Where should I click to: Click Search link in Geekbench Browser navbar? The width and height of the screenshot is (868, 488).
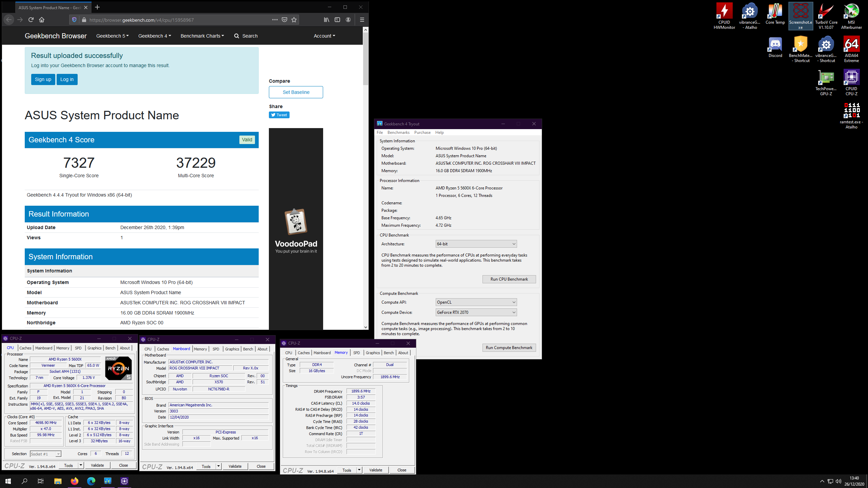coord(246,36)
